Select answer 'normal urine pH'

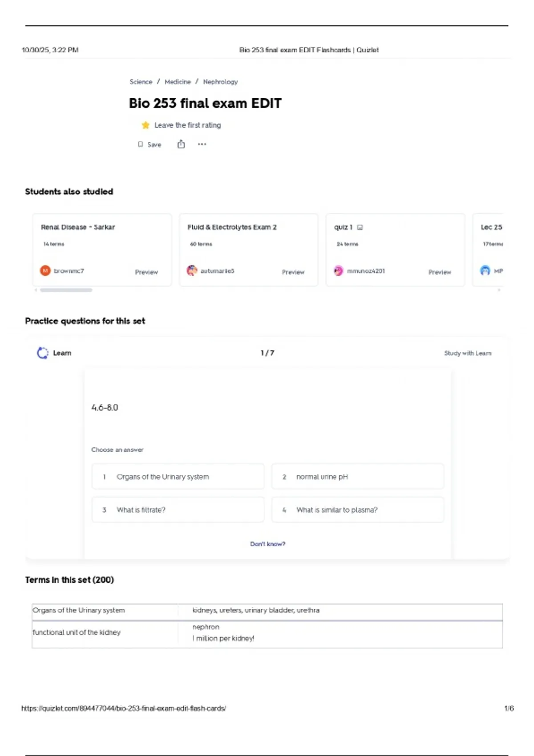[357, 477]
